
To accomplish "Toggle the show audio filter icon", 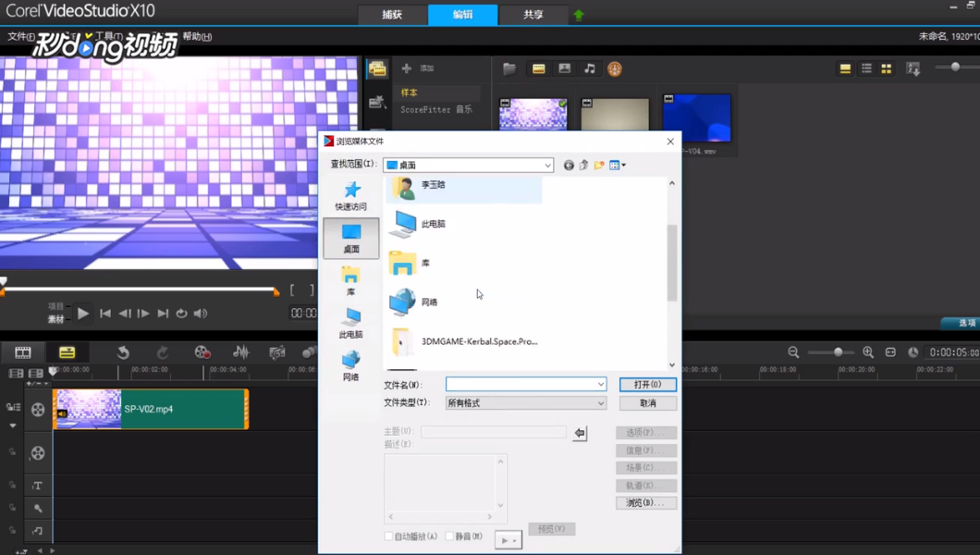I will [x=589, y=68].
